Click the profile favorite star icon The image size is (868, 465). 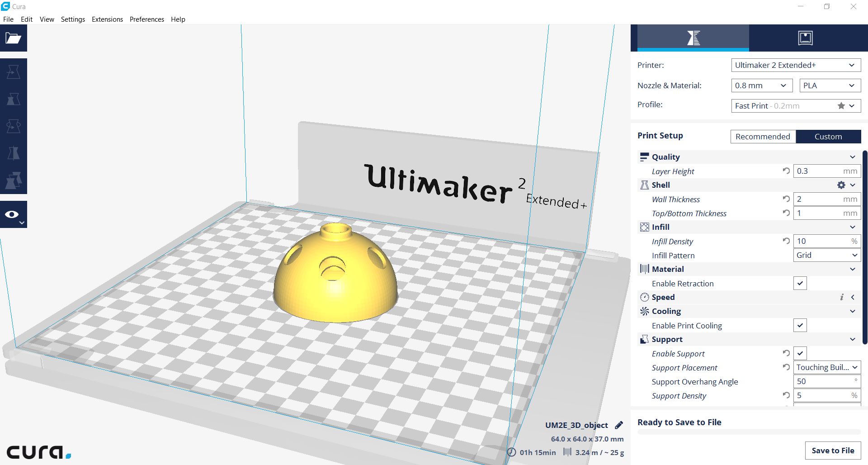coord(841,106)
